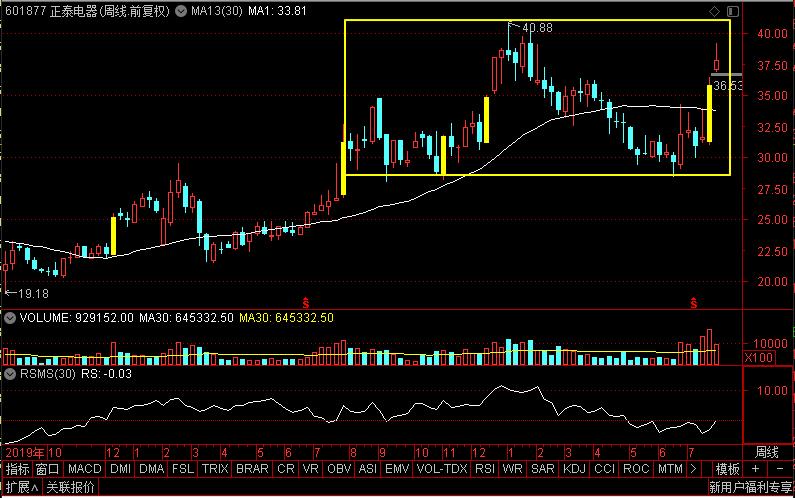795x498 pixels.
Task: Click the X100 volume scale label
Action: 758,358
